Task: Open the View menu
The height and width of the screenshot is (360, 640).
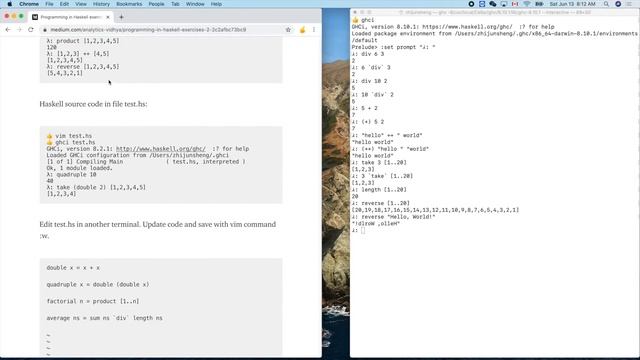Action: (x=81, y=4)
